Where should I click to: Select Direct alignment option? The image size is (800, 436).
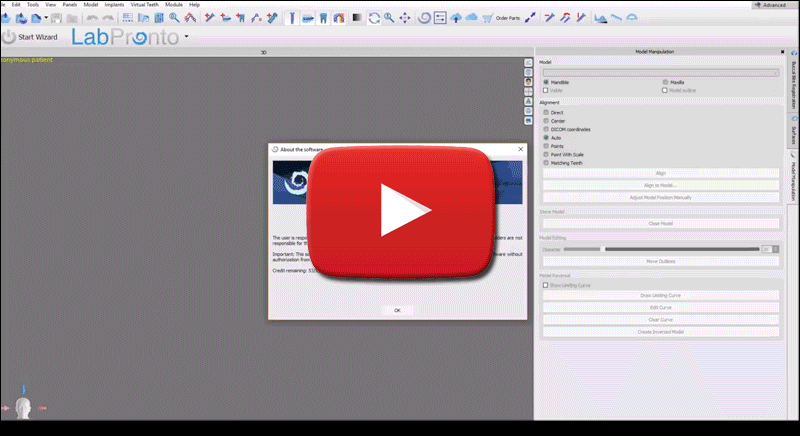(x=546, y=112)
